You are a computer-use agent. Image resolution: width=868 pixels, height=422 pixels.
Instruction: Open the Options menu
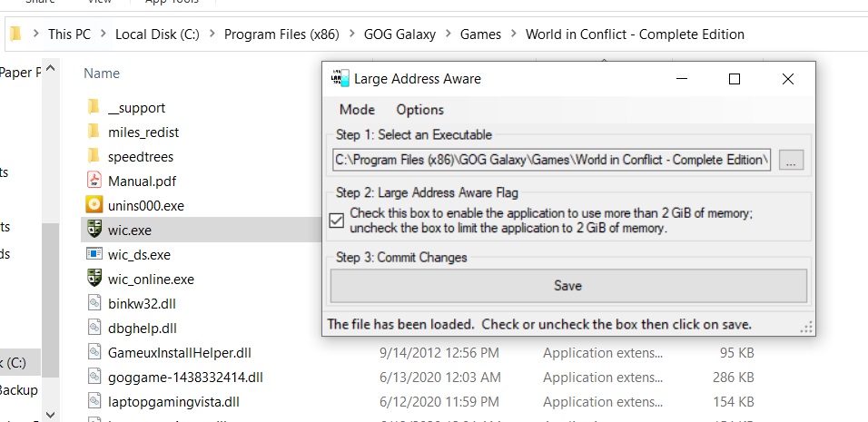[x=419, y=110]
